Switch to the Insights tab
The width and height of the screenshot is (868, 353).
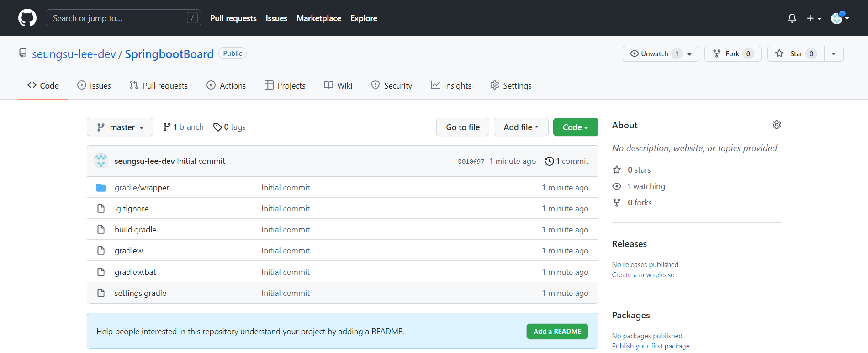pyautogui.click(x=451, y=85)
